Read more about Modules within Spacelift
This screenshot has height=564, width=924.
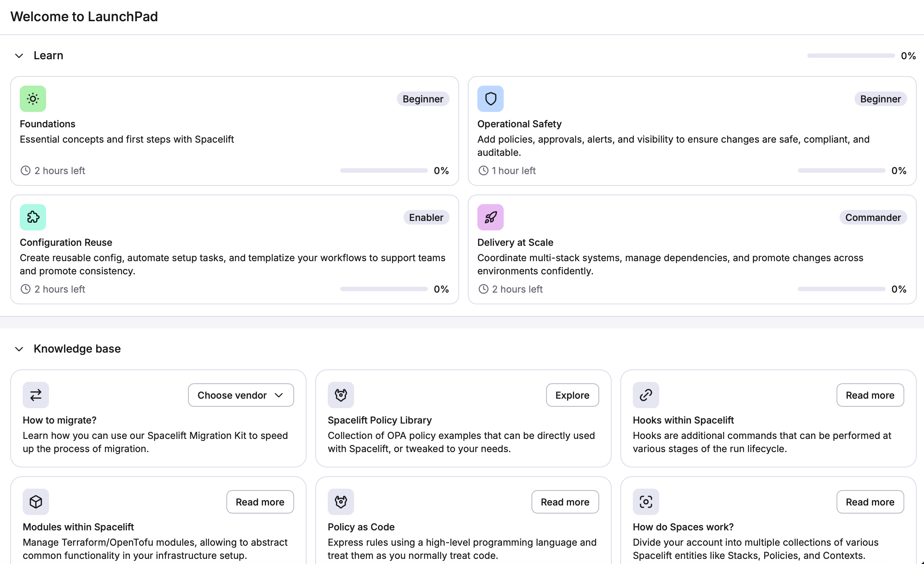[260, 502]
